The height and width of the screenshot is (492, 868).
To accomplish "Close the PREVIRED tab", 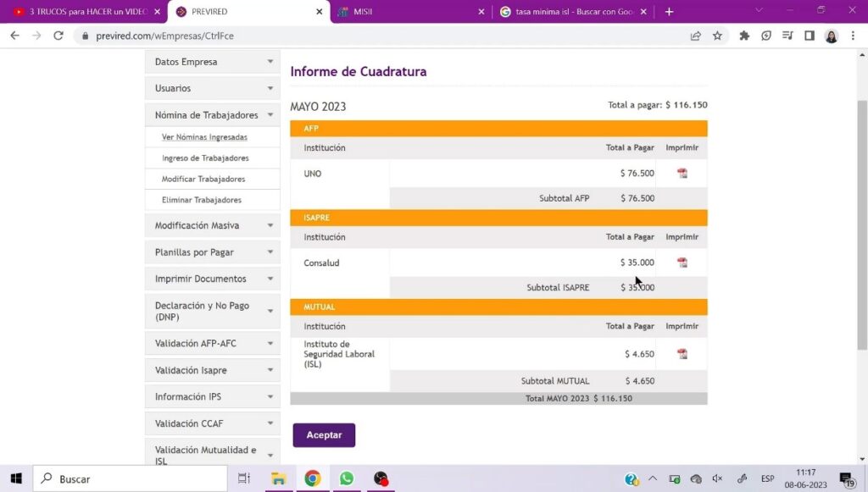I will [320, 12].
